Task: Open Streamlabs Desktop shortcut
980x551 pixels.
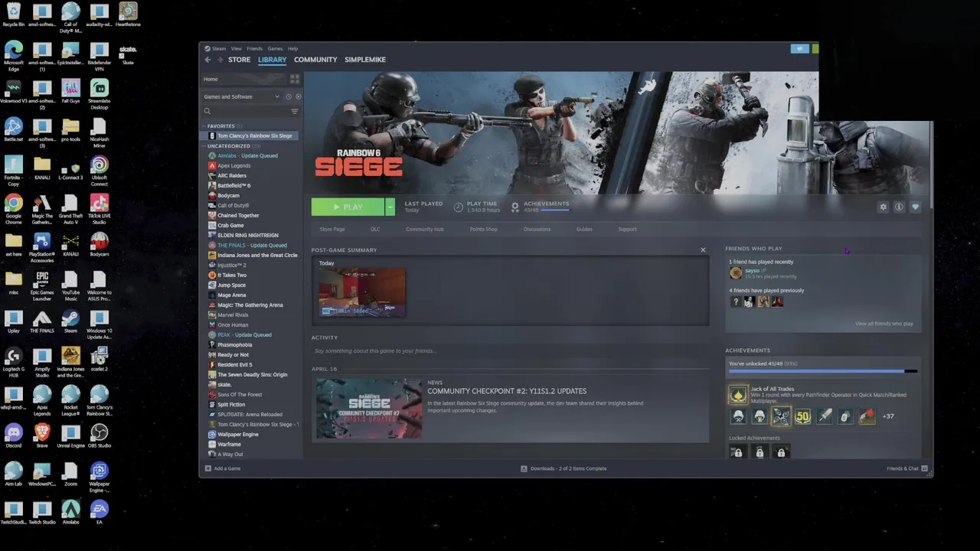Action: point(99,92)
